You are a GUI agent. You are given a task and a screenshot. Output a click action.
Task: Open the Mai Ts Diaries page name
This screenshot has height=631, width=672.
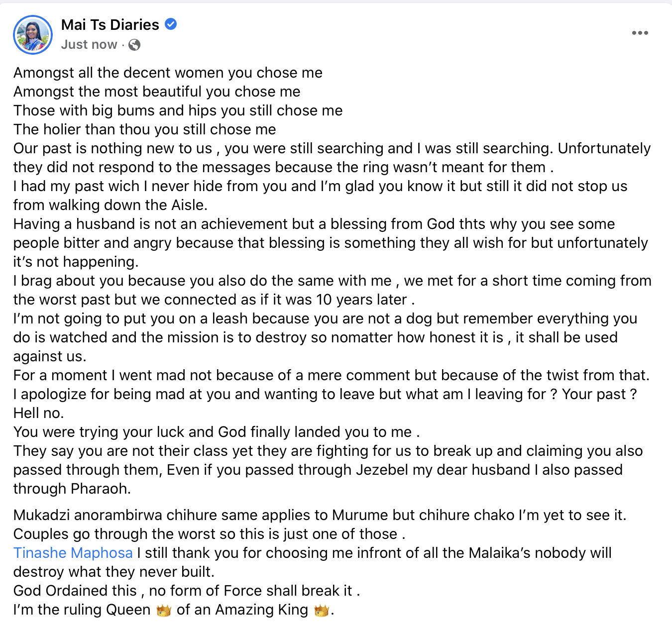[110, 24]
